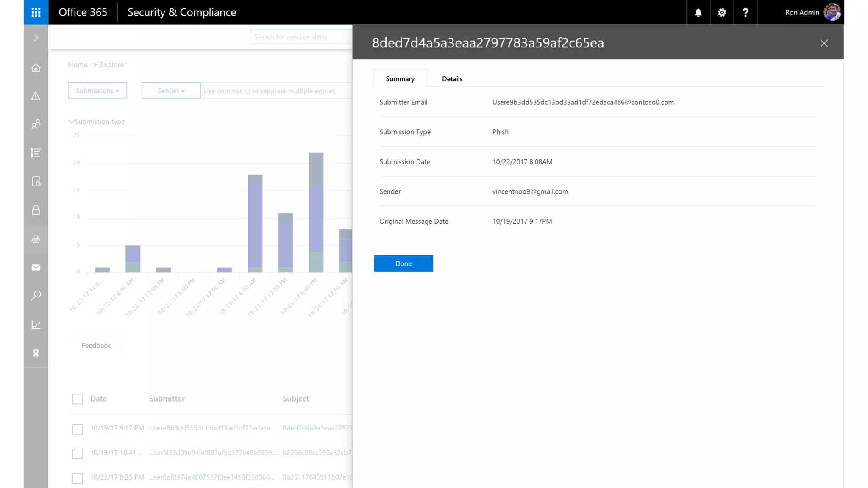Collapse the Submission type chart section

71,122
